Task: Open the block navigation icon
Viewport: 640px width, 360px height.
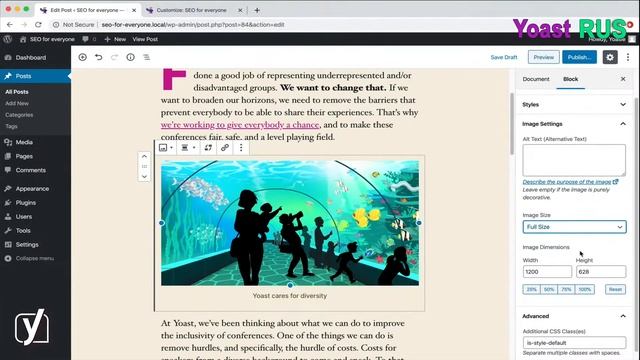Action: click(x=147, y=57)
